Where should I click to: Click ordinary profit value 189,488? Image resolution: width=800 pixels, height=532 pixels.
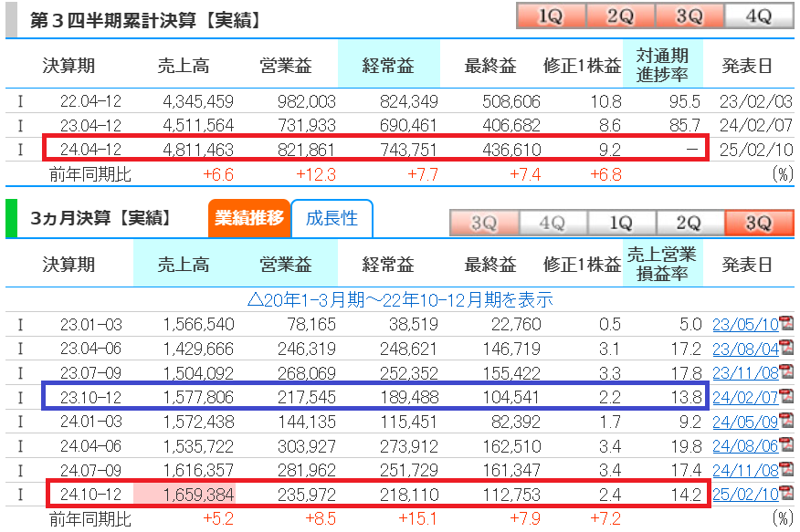point(409,398)
